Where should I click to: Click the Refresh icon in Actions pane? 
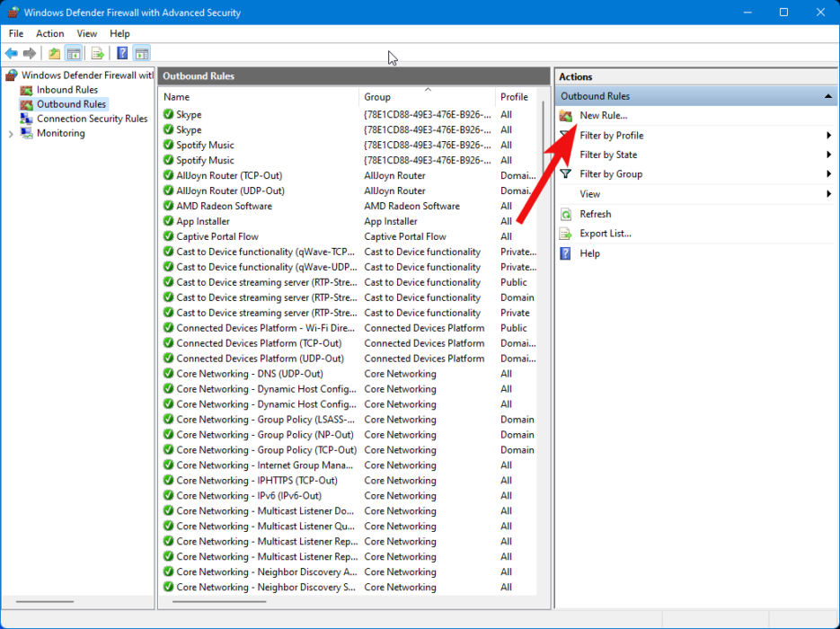(x=565, y=214)
